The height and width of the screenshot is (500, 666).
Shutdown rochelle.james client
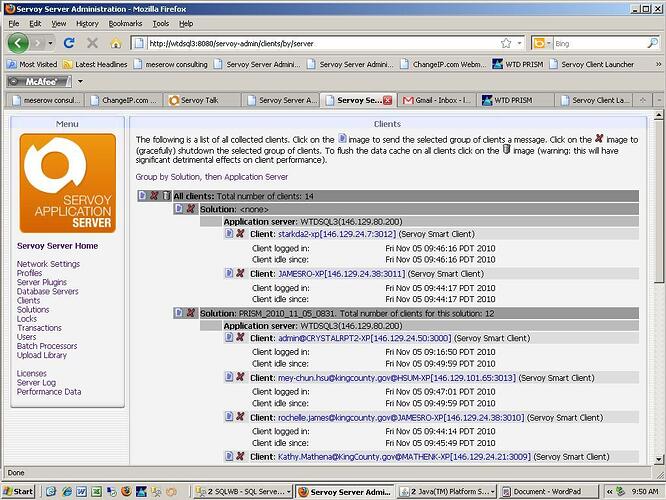click(240, 417)
